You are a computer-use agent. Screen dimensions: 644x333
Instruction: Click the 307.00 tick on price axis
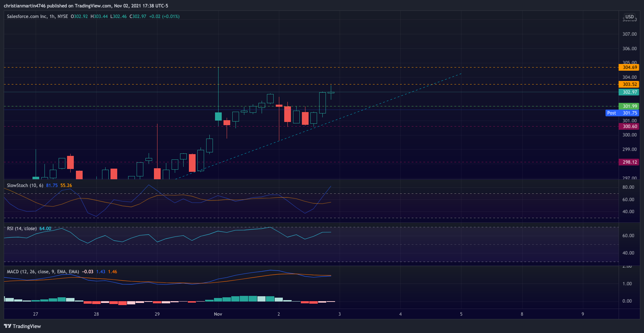coord(630,34)
